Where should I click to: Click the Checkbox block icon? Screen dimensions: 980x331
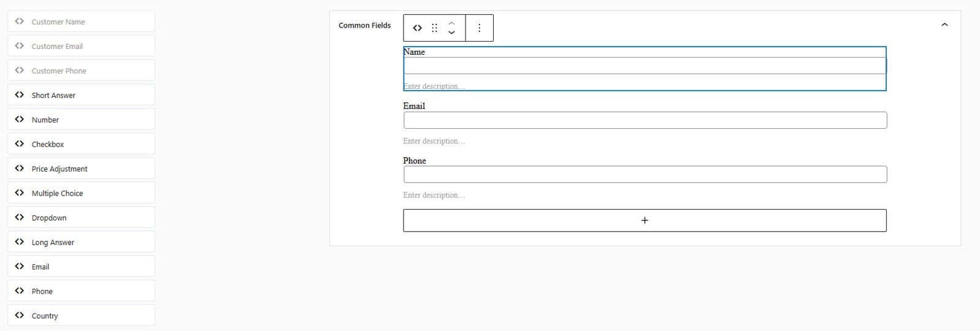20,144
